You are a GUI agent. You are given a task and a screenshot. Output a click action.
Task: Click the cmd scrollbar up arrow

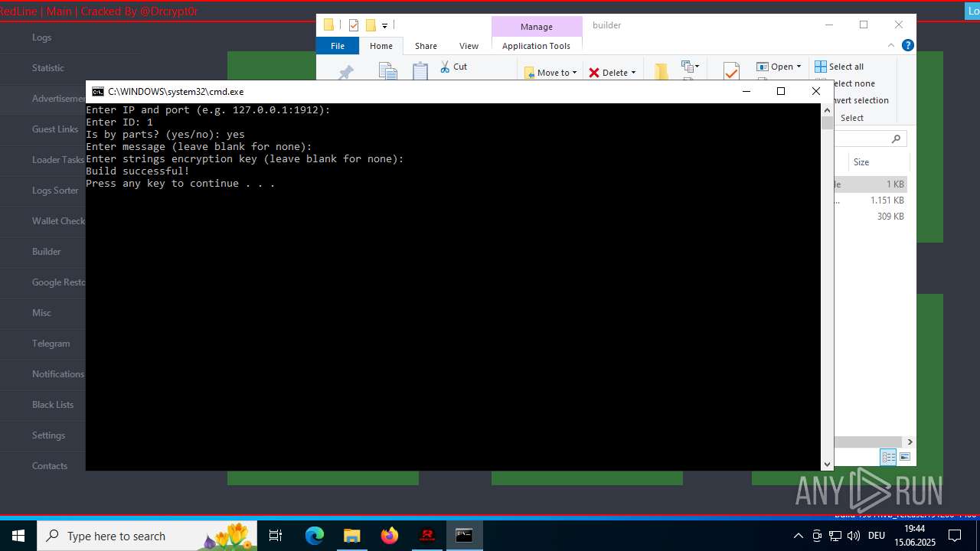pyautogui.click(x=827, y=110)
